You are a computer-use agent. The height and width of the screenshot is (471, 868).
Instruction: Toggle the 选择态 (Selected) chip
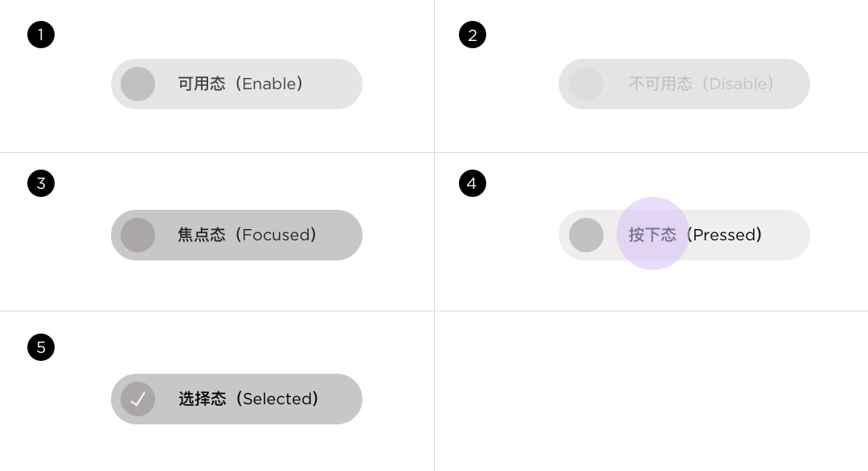(x=236, y=399)
